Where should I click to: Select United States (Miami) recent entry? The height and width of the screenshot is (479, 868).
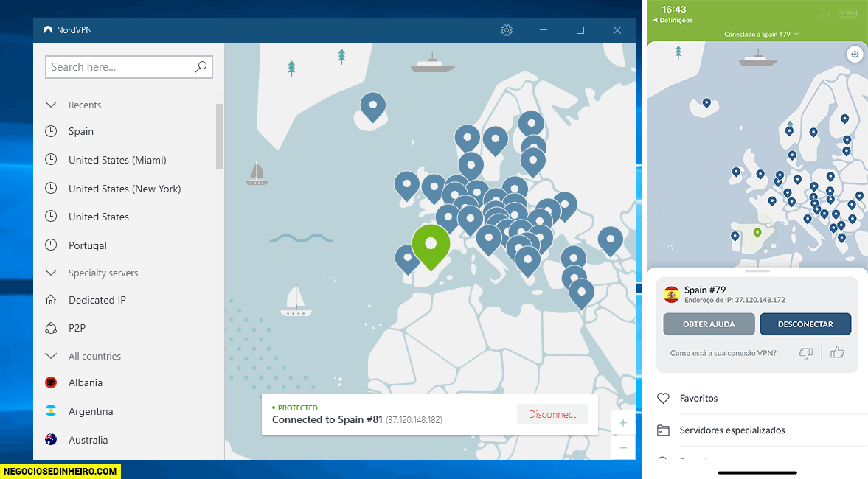117,161
